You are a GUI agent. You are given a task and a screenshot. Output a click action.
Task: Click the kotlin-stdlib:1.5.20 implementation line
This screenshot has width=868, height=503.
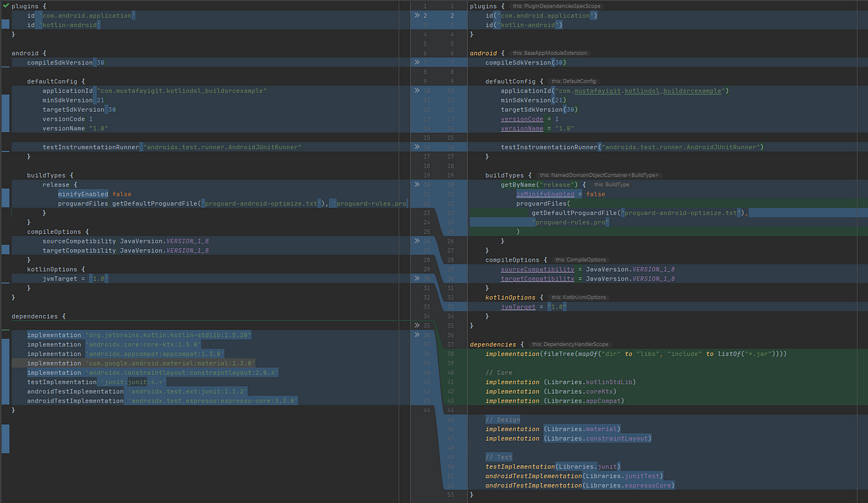[x=140, y=335]
